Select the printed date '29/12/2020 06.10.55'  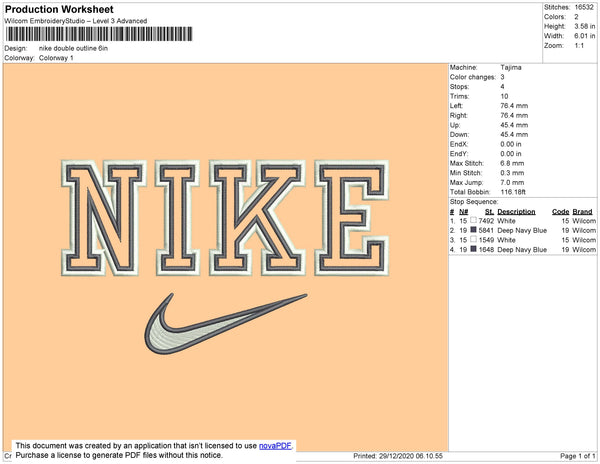(x=411, y=456)
